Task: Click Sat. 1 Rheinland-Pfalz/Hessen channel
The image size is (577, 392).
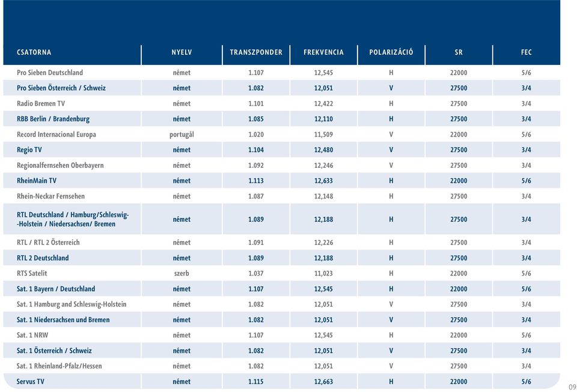Action: click(x=60, y=366)
